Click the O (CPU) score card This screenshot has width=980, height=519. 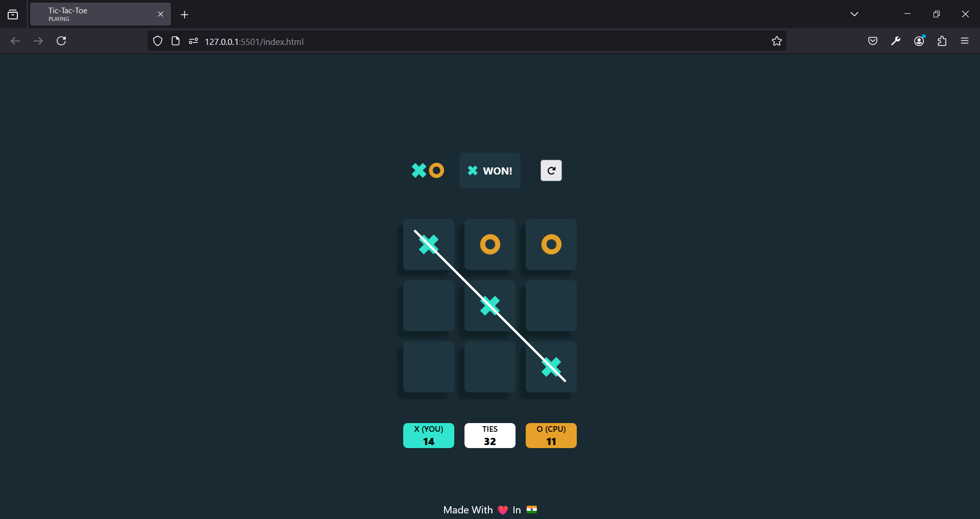click(x=551, y=435)
